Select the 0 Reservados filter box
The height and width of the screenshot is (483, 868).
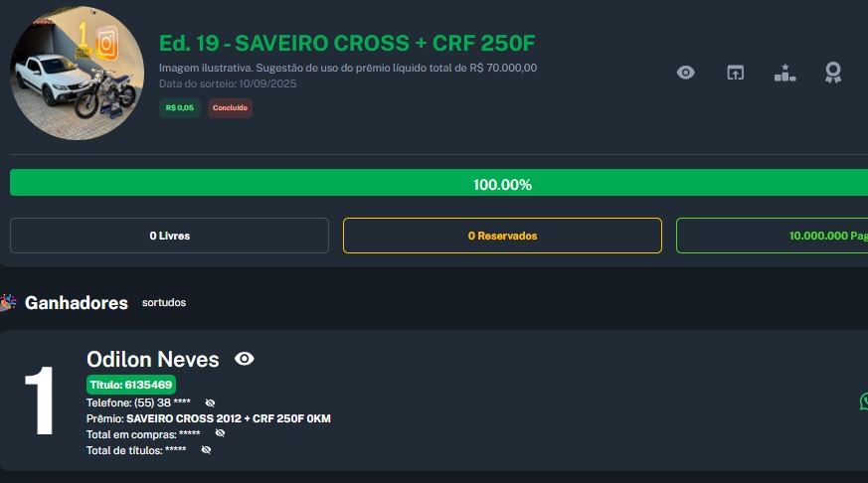coord(502,236)
